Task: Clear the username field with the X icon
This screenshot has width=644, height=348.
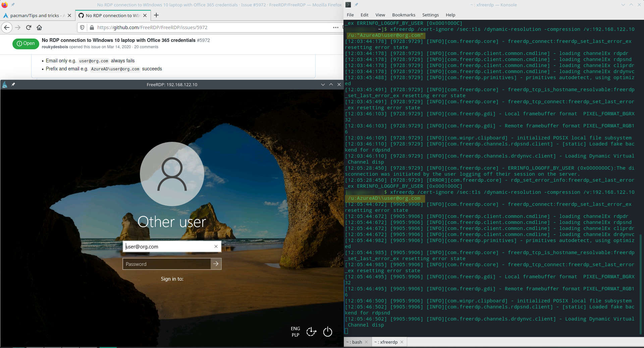Action: pos(216,247)
